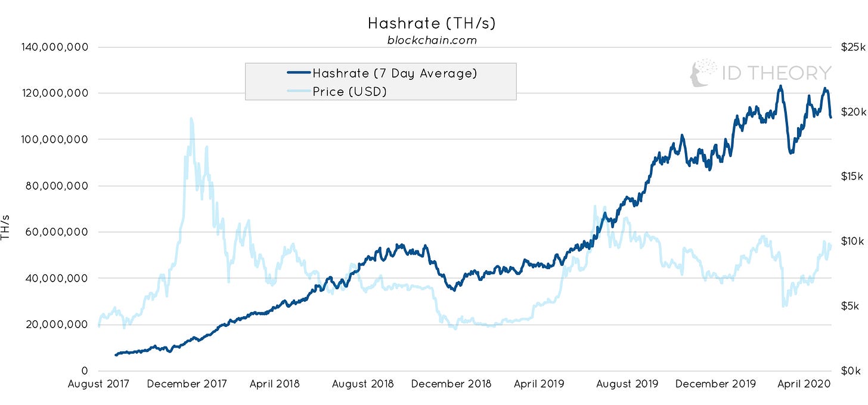Select the December 2017 x-axis label

tap(187, 384)
